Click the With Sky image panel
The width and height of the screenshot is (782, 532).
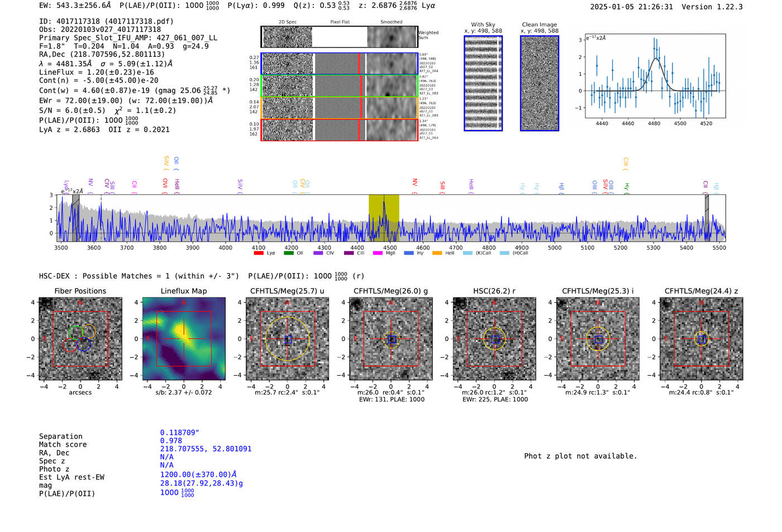coord(483,83)
